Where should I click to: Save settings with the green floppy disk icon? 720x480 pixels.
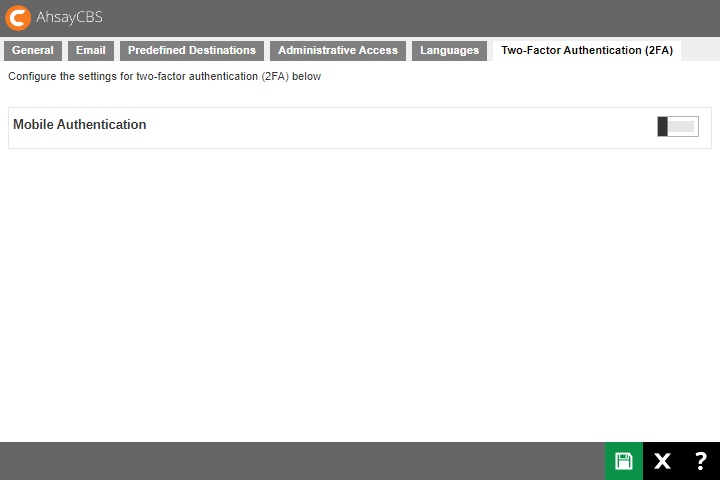pos(624,461)
